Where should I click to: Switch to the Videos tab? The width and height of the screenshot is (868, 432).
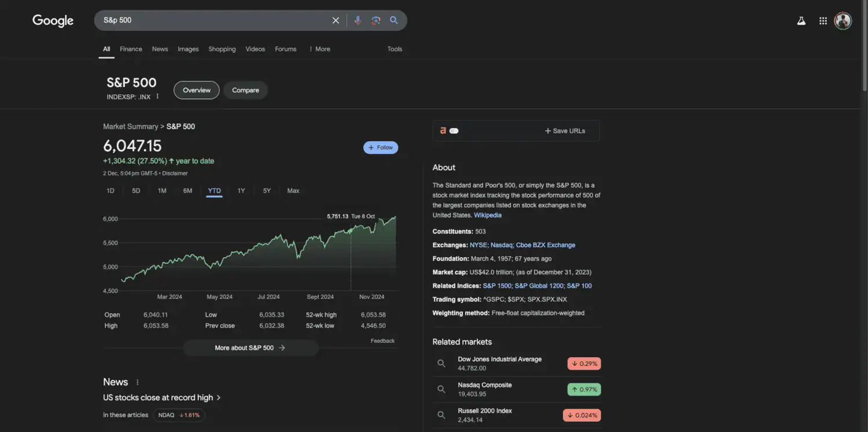coord(255,49)
